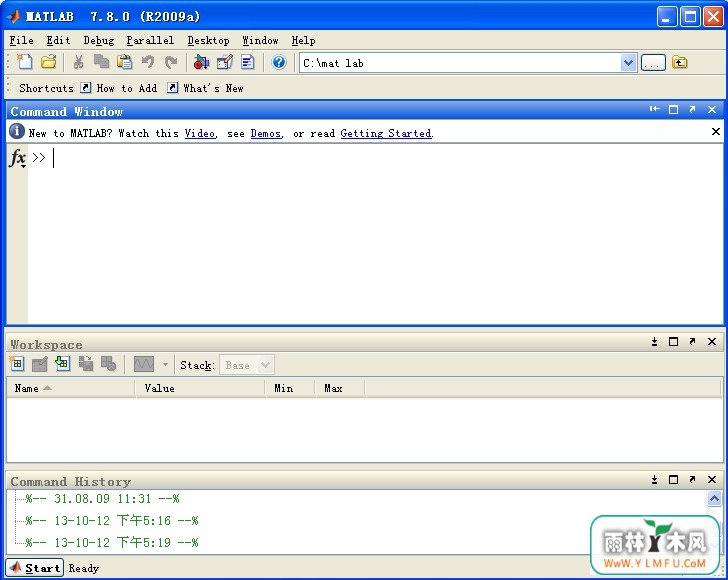
Task: Select history entry 13-10-12 下午5:19
Action: pos(112,542)
